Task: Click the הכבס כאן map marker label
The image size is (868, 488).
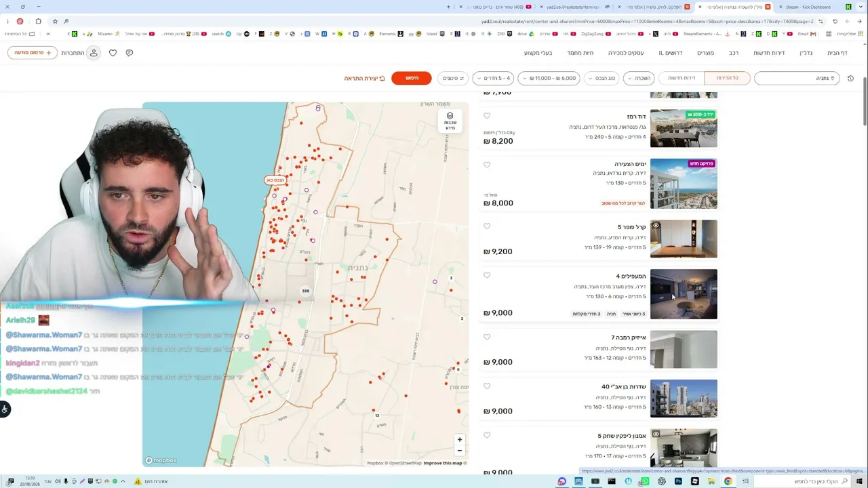Action: (275, 180)
